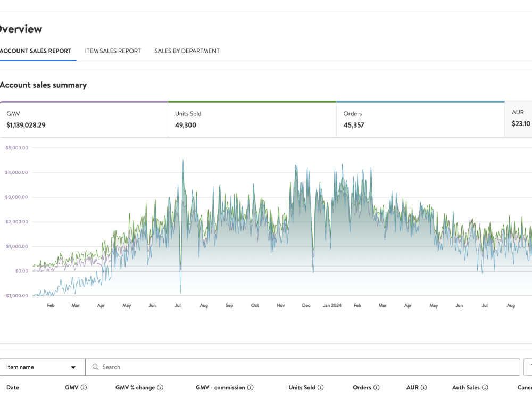The image size is (532, 399).
Task: Click the 45,357 orders value
Action: point(354,125)
